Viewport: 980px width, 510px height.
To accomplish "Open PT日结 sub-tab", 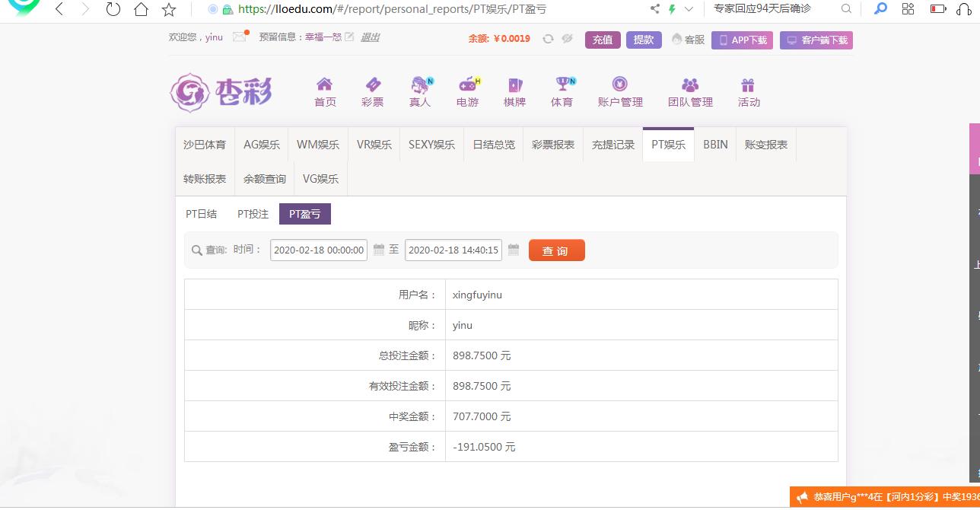I will coord(202,215).
